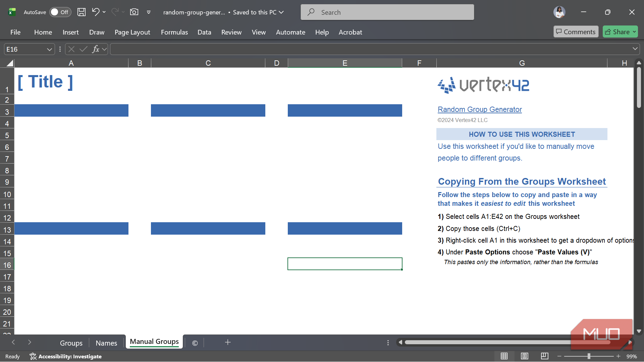Viewport: 644px width, 362px height.
Task: Open the Draw ribbon tab
Action: [97, 32]
